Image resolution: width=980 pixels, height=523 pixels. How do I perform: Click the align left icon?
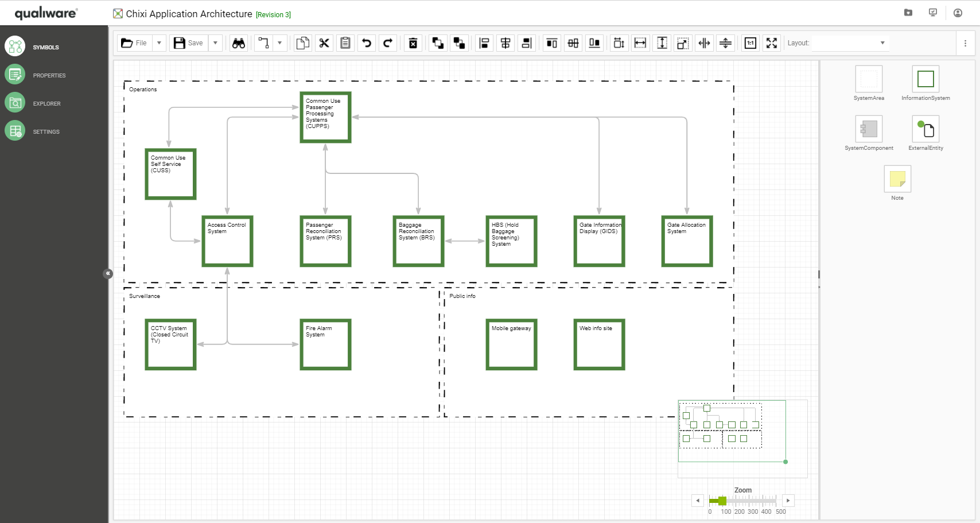point(484,43)
